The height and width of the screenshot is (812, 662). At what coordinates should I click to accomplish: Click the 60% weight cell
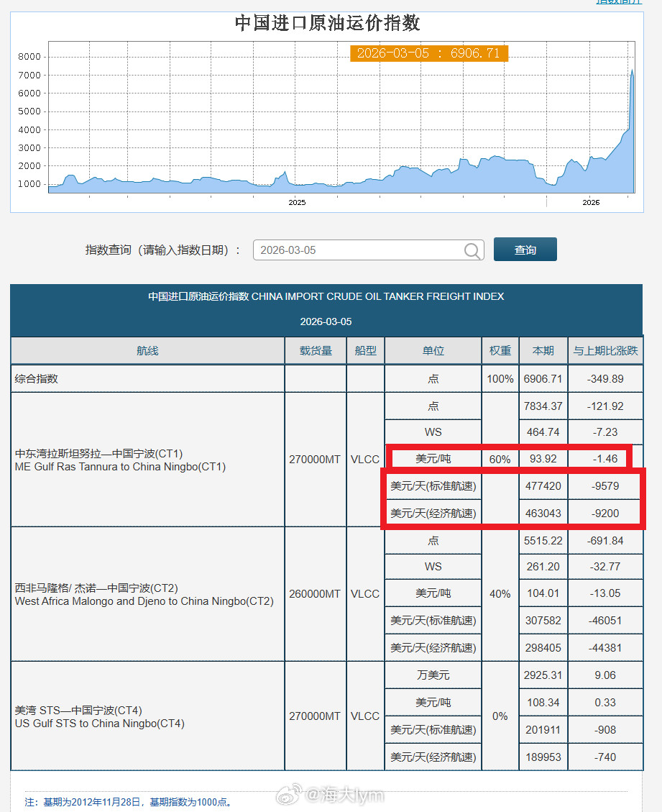point(500,458)
